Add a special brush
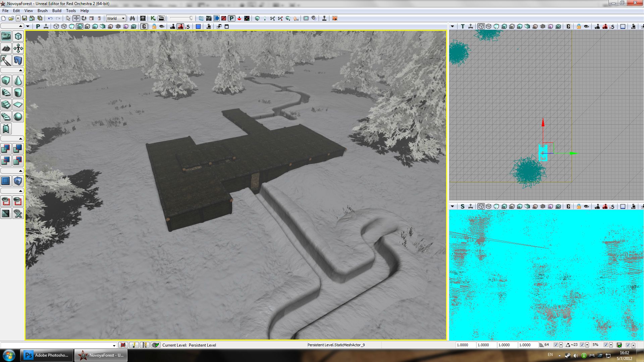 click(6, 181)
